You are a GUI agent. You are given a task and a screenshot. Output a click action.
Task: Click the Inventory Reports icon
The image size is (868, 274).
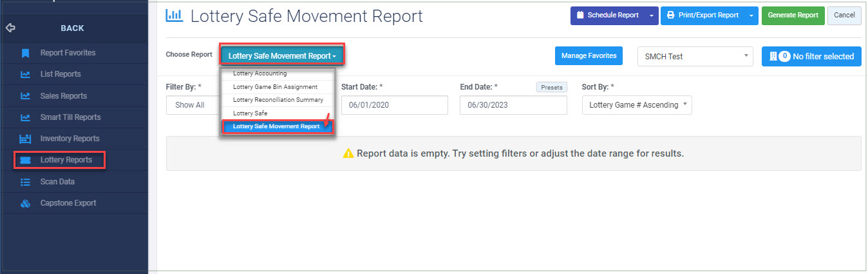[x=25, y=139]
